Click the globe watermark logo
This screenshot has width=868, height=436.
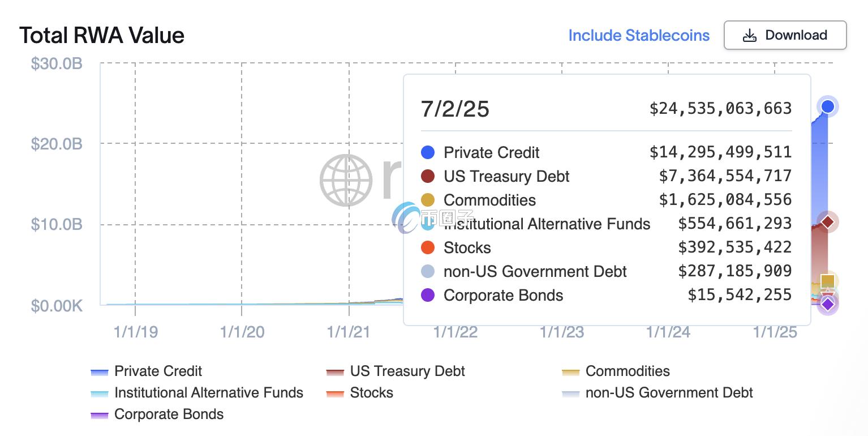(346, 181)
